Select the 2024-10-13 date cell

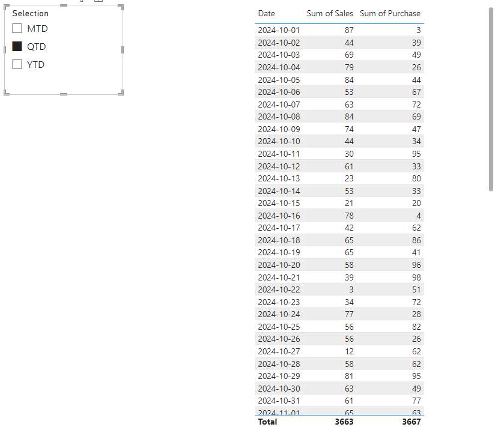coord(279,178)
